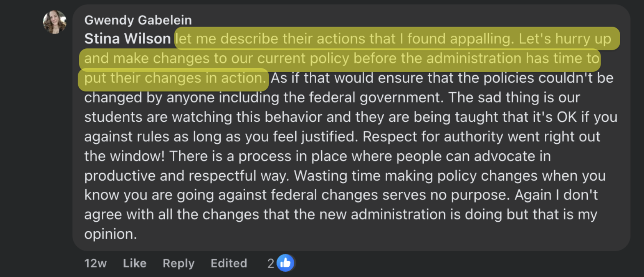This screenshot has width=644, height=277.
Task: Open Gwendy Gabelein's profile name link
Action: click(x=138, y=20)
